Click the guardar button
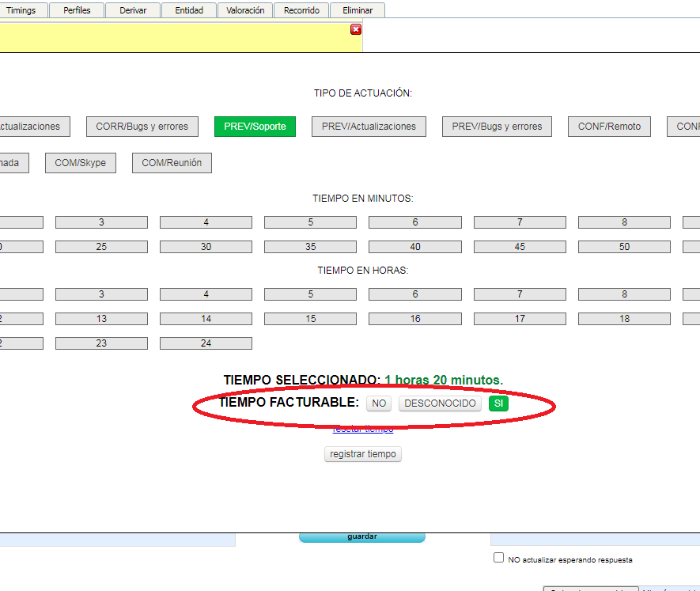700x591 pixels. 362,537
